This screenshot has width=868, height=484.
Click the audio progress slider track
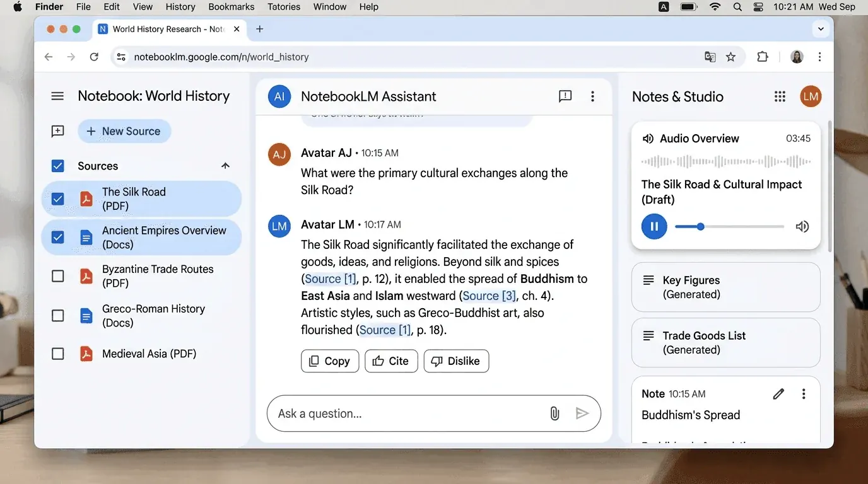click(x=729, y=227)
